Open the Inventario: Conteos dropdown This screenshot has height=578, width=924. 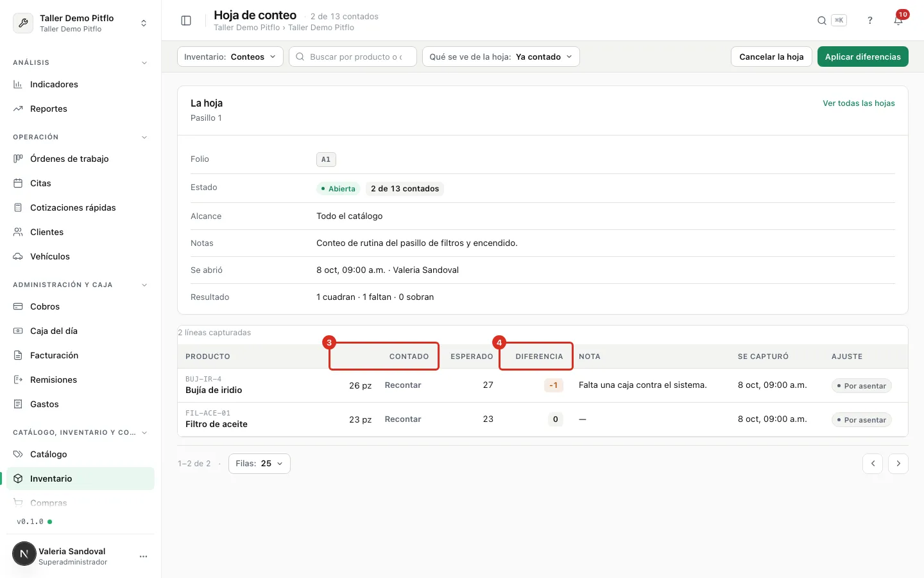click(230, 57)
